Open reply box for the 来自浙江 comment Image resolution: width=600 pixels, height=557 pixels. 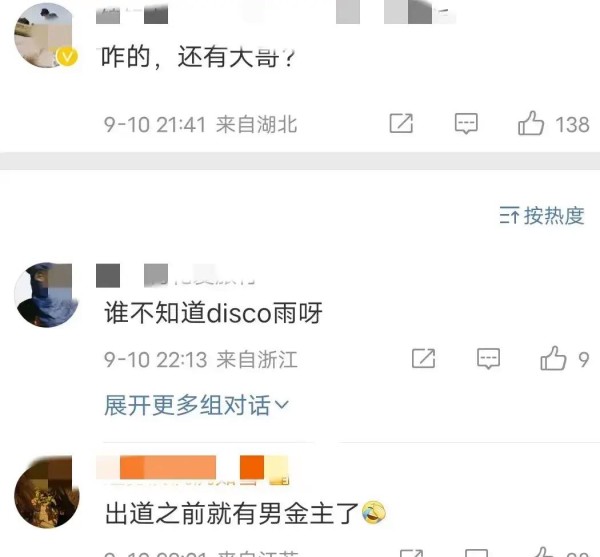(488, 358)
